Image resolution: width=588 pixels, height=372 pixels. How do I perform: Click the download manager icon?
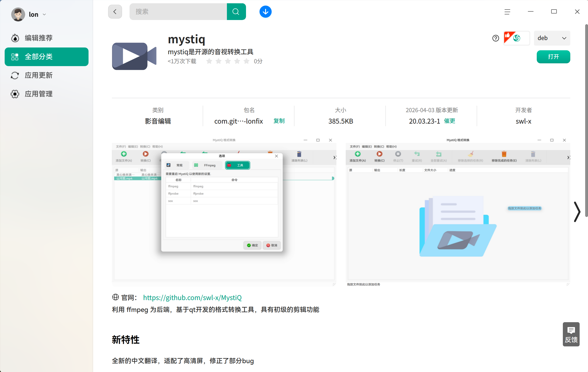265,11
